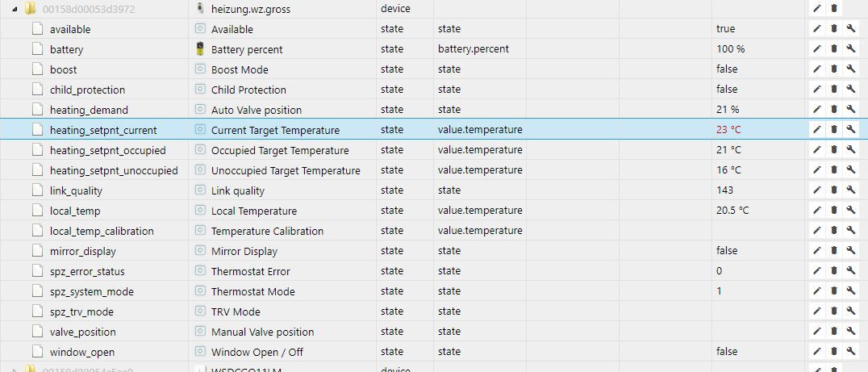Toggle the boost value false
This screenshot has width=868, height=372.
(x=726, y=69)
